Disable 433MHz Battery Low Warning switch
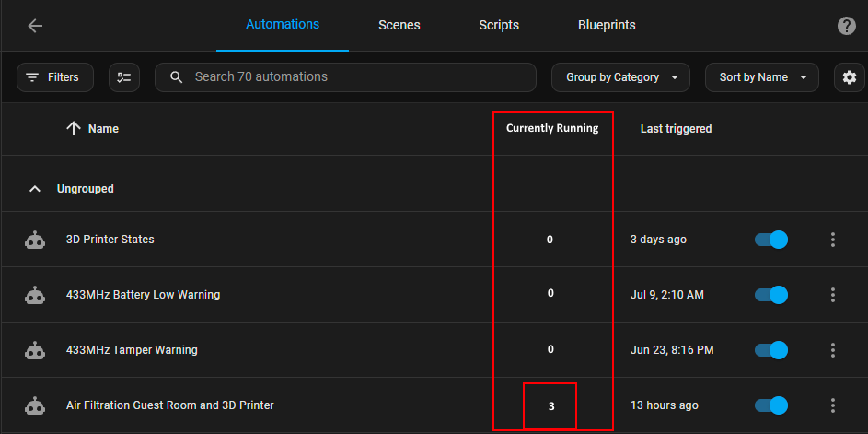The height and width of the screenshot is (434, 868). pyautogui.click(x=771, y=295)
